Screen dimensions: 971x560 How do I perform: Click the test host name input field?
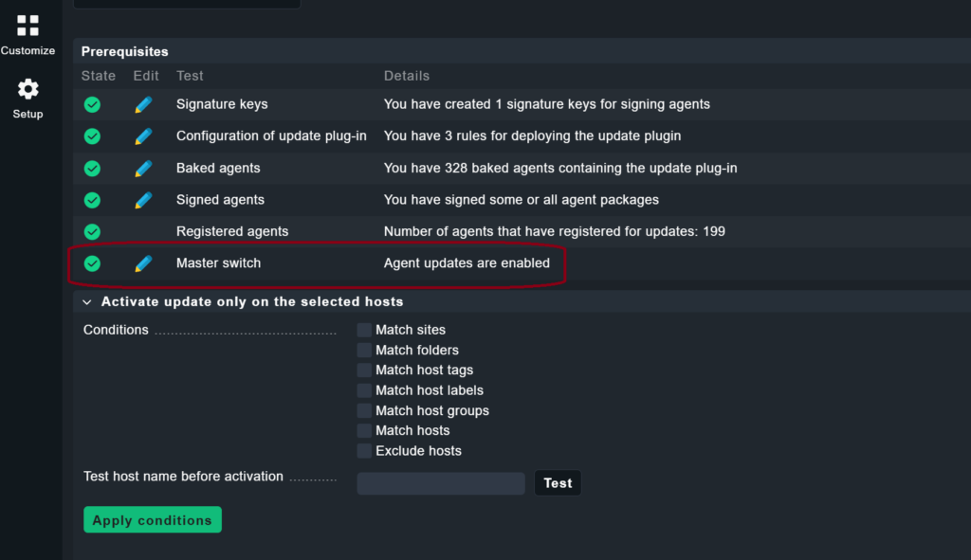[x=440, y=483]
